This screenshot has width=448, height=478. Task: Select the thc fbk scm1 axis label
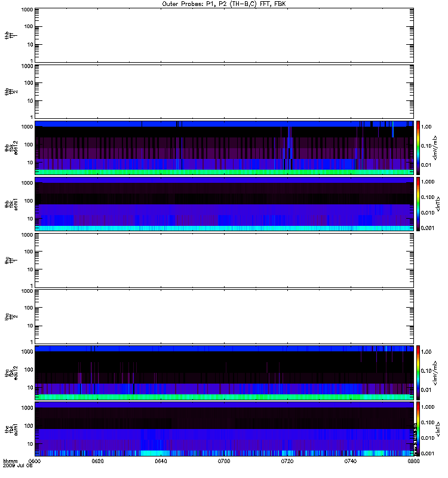tap(11, 429)
